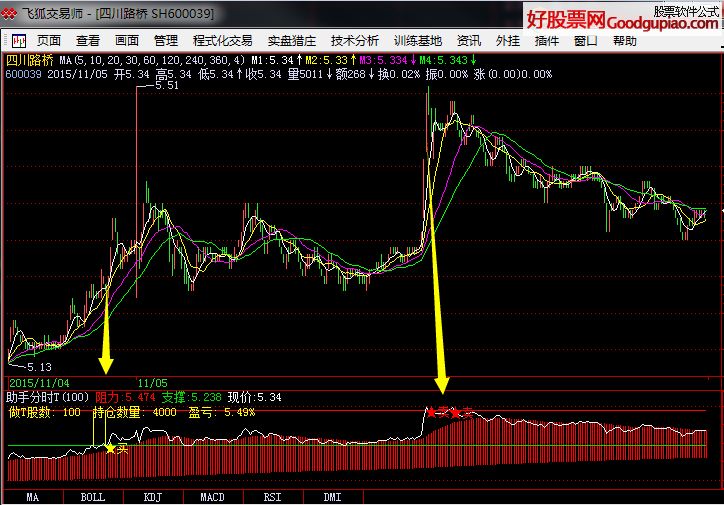Select the MACD indicator tab
Image resolution: width=724 pixels, height=505 pixels.
[x=212, y=496]
